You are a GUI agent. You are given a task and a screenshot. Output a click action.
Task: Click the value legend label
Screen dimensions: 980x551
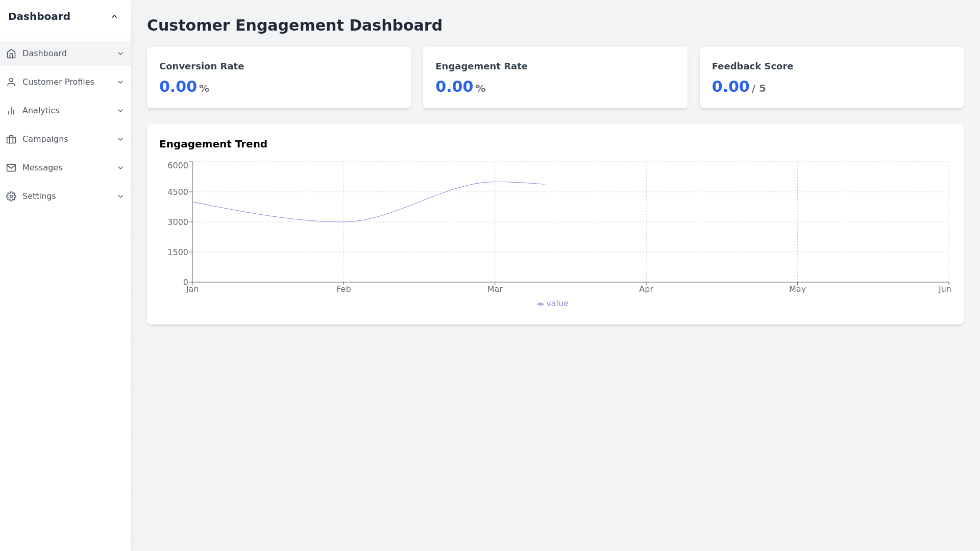click(557, 304)
